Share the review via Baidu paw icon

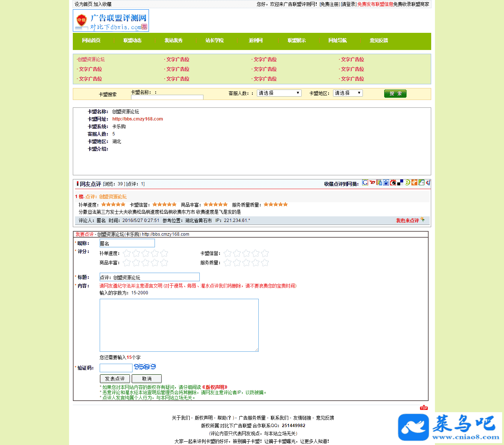[386, 182]
